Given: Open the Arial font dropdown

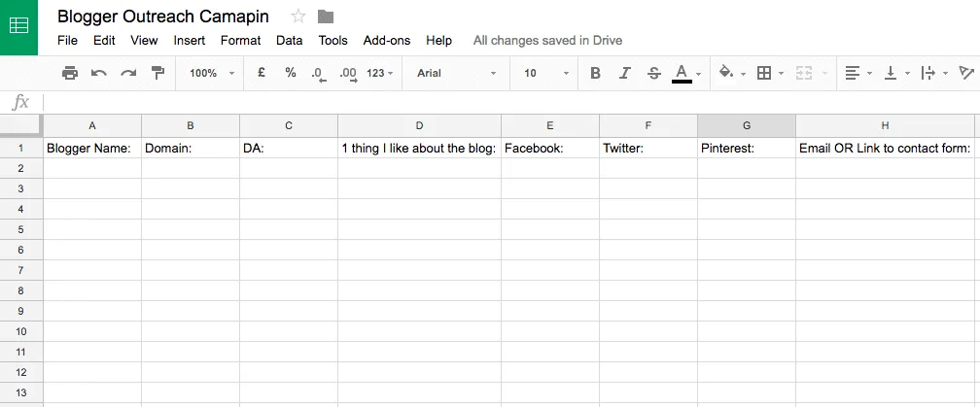Looking at the screenshot, I should pyautogui.click(x=456, y=73).
